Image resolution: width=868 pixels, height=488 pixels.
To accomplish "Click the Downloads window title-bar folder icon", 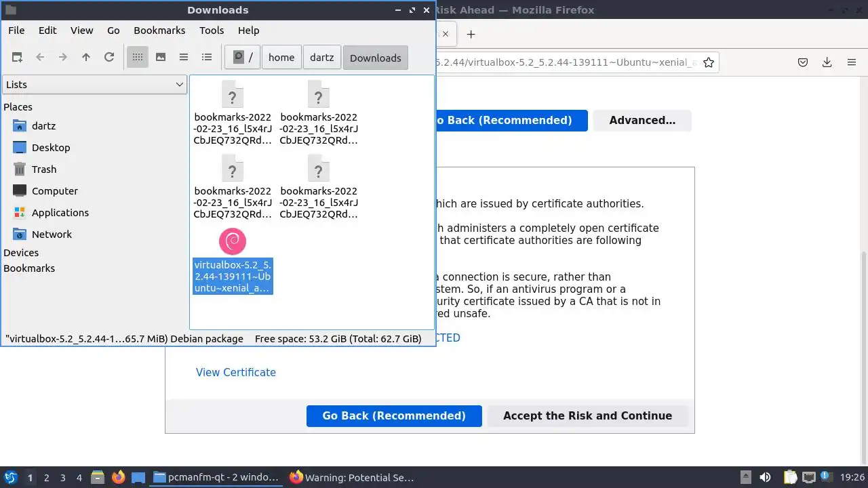I will tap(10, 10).
